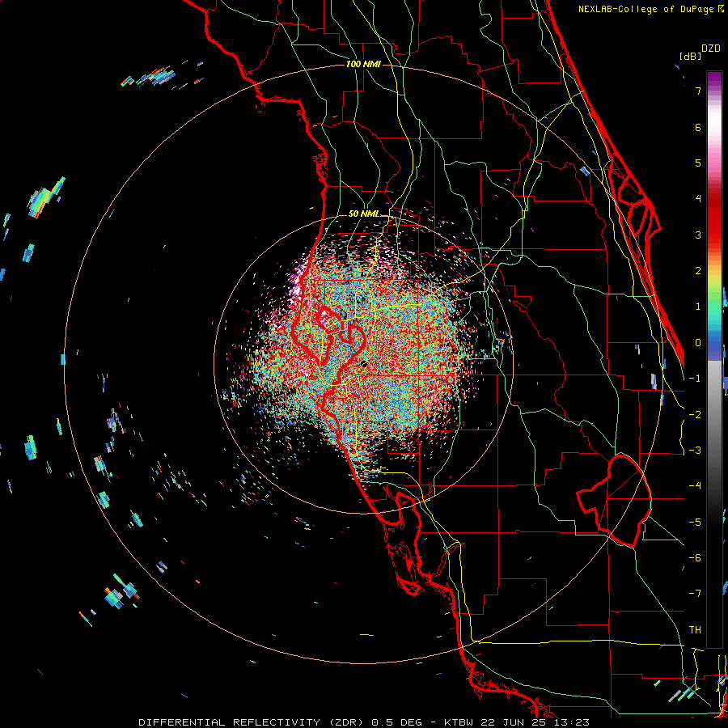Click the 7 value on color scale
This screenshot has width=728, height=728.
tap(698, 91)
